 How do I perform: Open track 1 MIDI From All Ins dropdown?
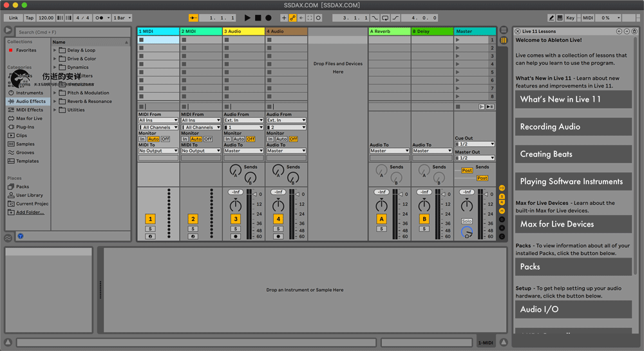(x=158, y=120)
